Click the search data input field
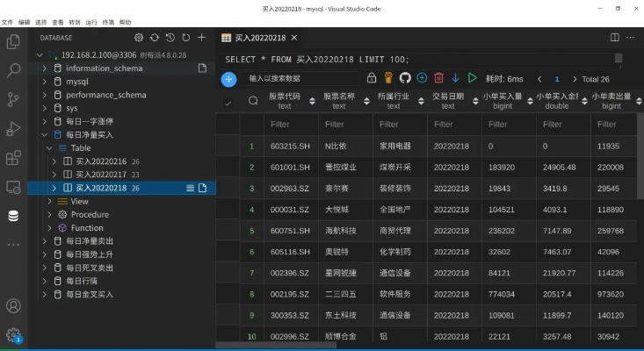 [x=300, y=78]
